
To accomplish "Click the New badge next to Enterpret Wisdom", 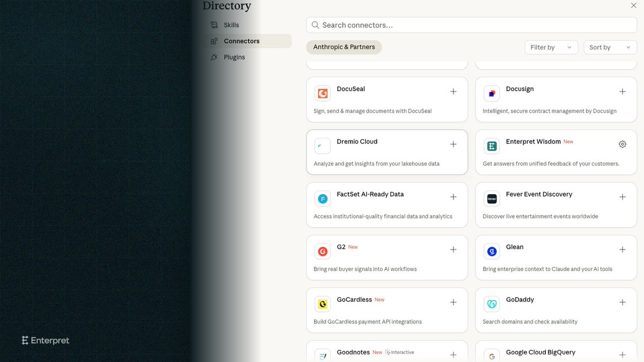I will point(568,142).
